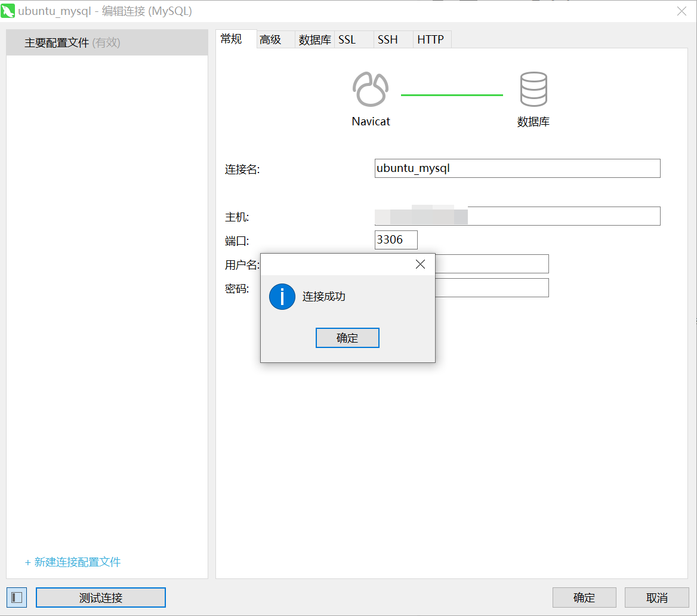697x616 pixels.
Task: Open 新建连接配置文件 link
Action: (x=73, y=562)
